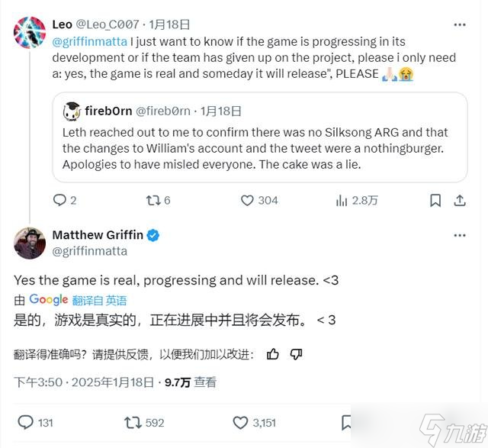Reply to Matthew Griffin's tweet with 131 replies
Screen dimensions: 488x448
(x=36, y=423)
